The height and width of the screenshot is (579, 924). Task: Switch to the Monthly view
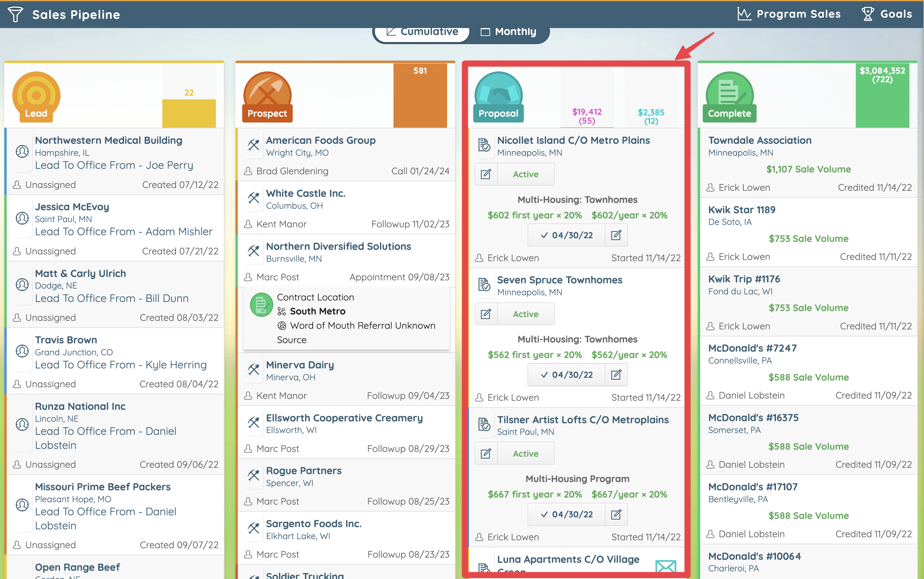pos(509,32)
